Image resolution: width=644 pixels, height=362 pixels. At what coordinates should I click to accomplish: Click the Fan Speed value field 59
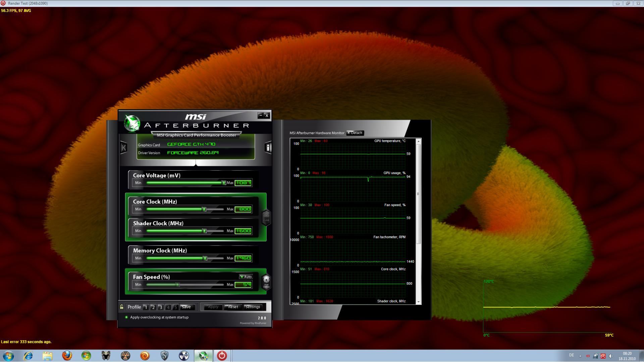click(x=243, y=285)
